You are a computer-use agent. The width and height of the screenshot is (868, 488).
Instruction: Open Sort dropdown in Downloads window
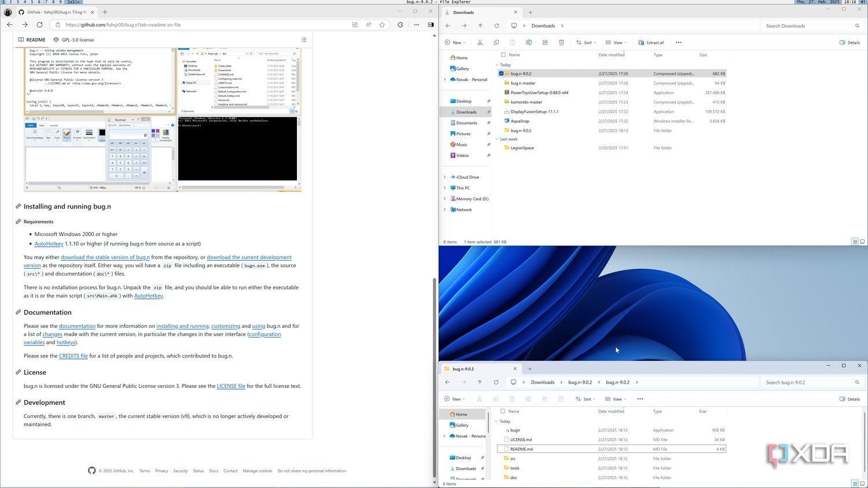[586, 42]
